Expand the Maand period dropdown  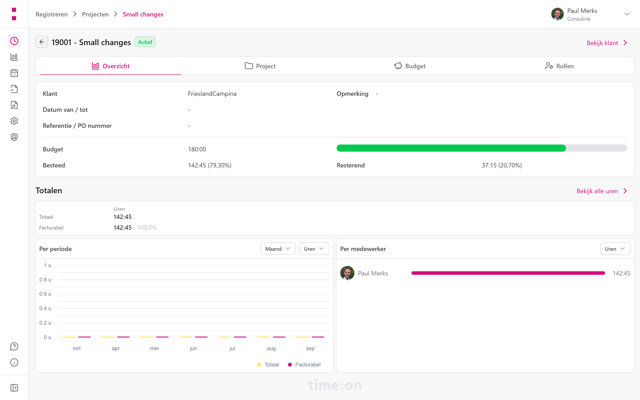[x=278, y=249]
